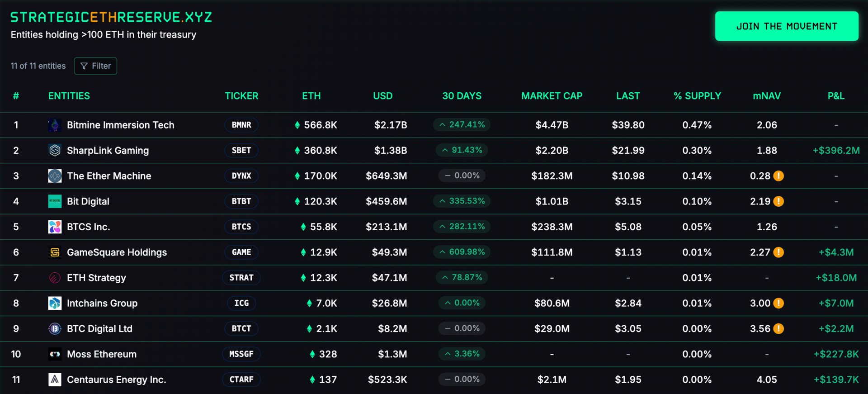Click the Intchains Group logo icon

click(x=55, y=303)
